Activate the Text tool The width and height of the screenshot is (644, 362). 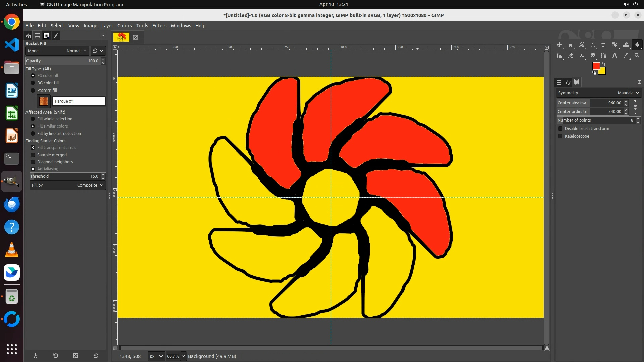pos(615,56)
